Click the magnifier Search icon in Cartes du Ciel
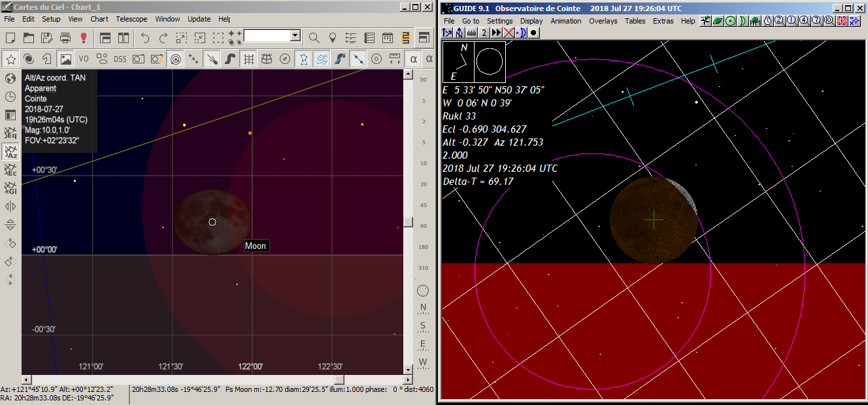This screenshot has width=868, height=405. (314, 38)
